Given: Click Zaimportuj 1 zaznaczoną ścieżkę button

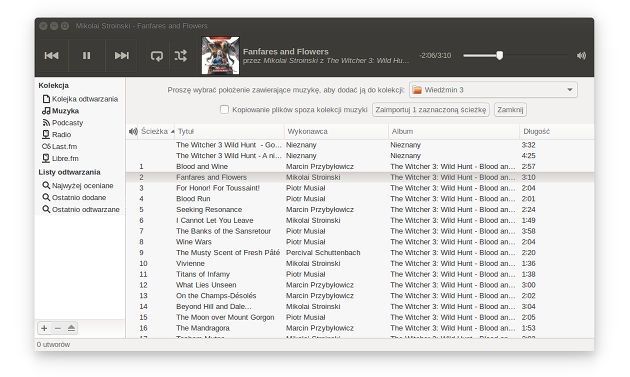Looking at the screenshot, I should (x=431, y=110).
